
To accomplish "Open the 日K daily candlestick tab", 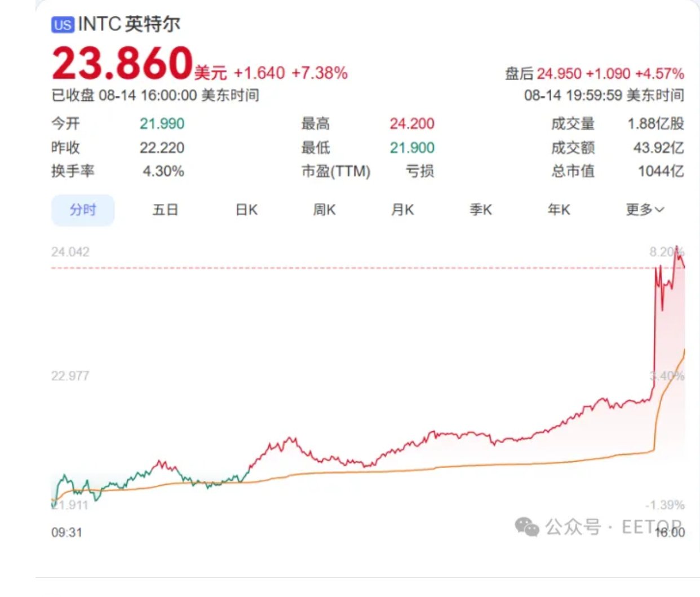I will pos(246,210).
